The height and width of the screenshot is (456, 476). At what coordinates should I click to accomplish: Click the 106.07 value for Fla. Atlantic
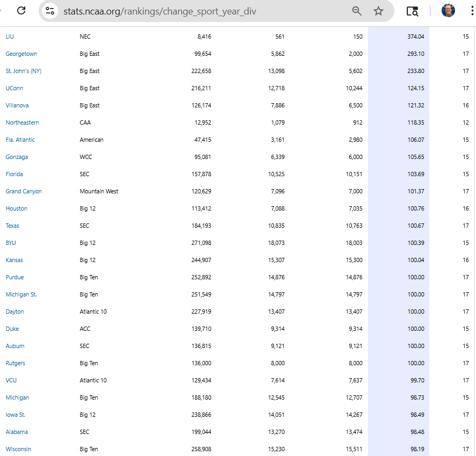[x=416, y=140]
